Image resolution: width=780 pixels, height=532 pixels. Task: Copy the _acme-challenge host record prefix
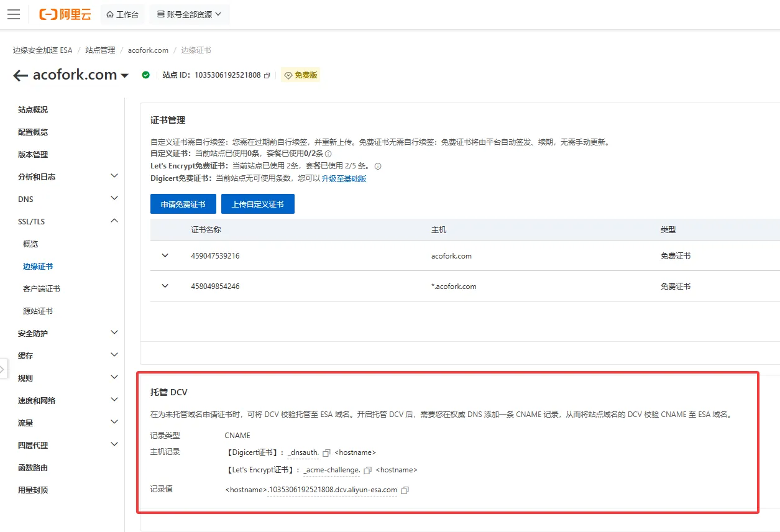pos(367,470)
